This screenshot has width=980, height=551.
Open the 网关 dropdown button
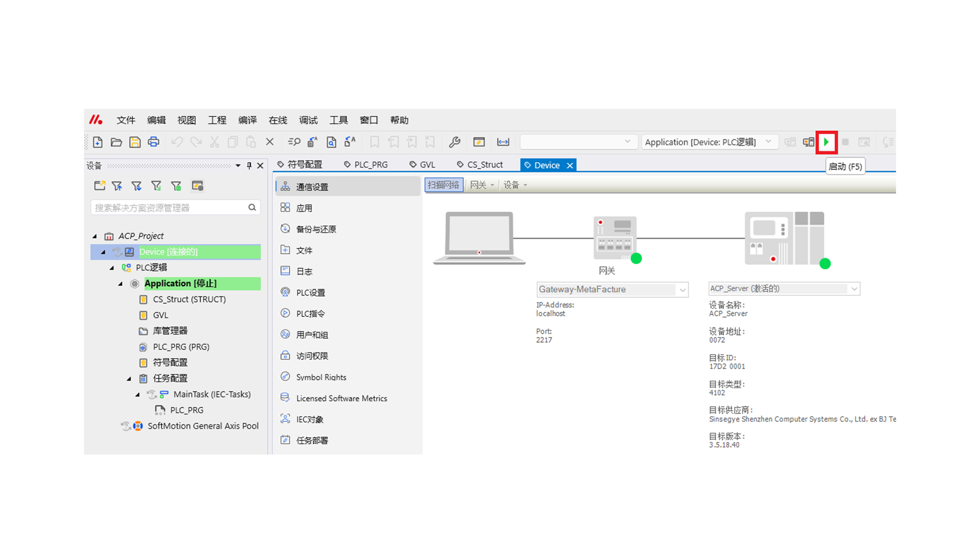(x=481, y=185)
